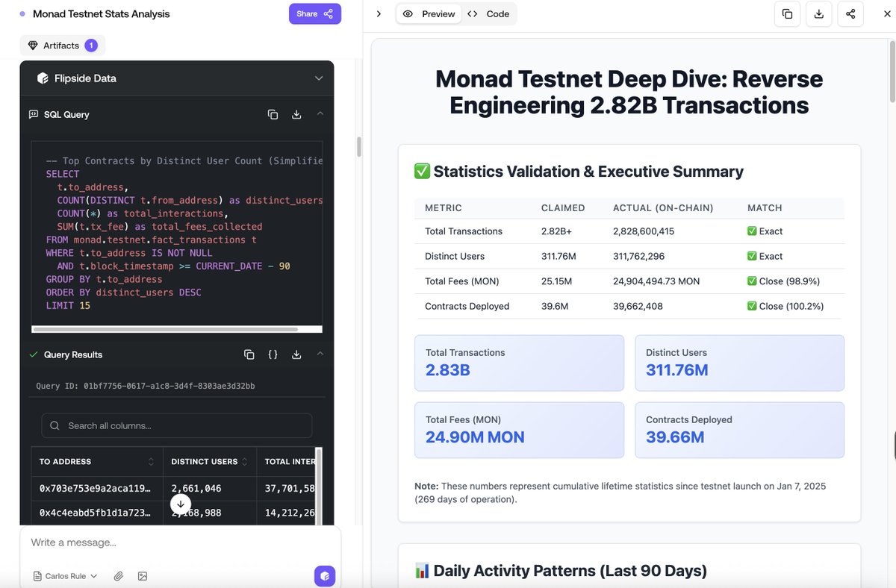Viewport: 896px width, 588px height.
Task: Click the 2,828,600,415 actual value
Action: 644,231
